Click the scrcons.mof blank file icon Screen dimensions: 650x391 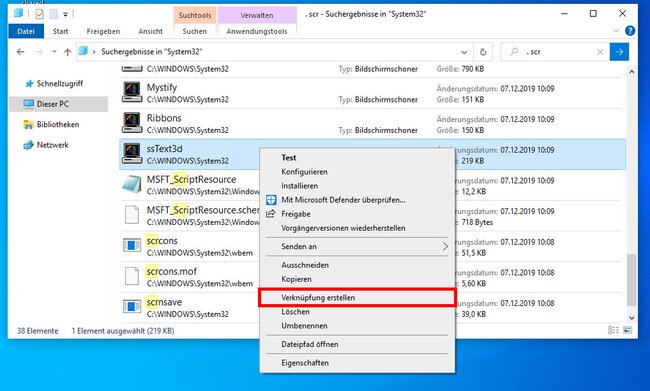(x=132, y=276)
